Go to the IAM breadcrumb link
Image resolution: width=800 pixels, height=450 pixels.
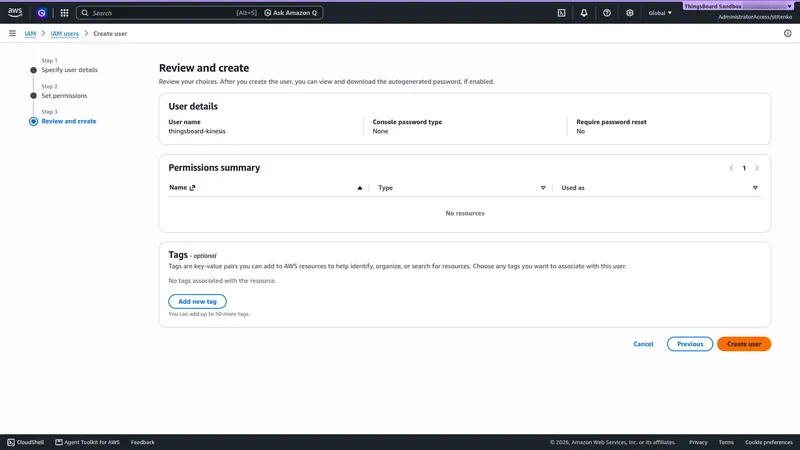[x=30, y=34]
